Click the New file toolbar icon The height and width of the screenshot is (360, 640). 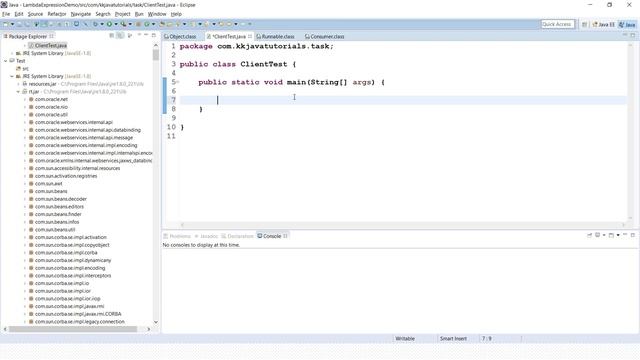[x=6, y=24]
